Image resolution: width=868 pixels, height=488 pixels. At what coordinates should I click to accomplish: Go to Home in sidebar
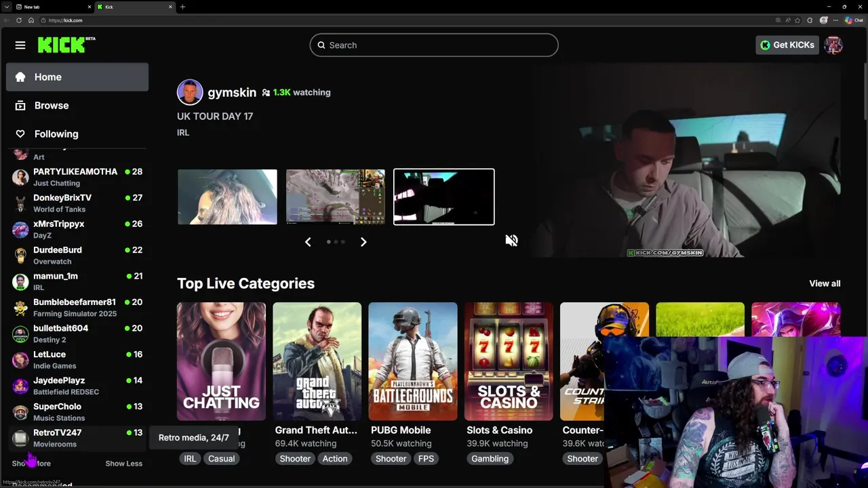(77, 77)
